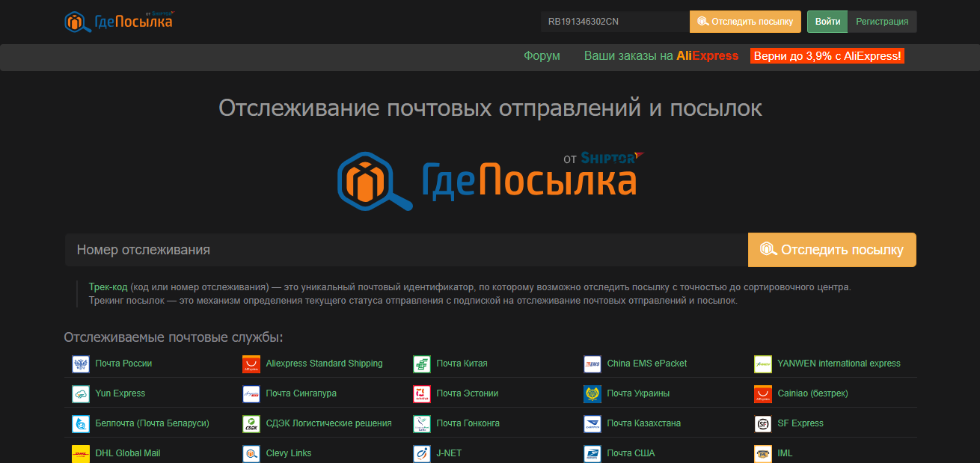This screenshot has height=463, width=980.
Task: Click the Войти button
Action: point(827,22)
